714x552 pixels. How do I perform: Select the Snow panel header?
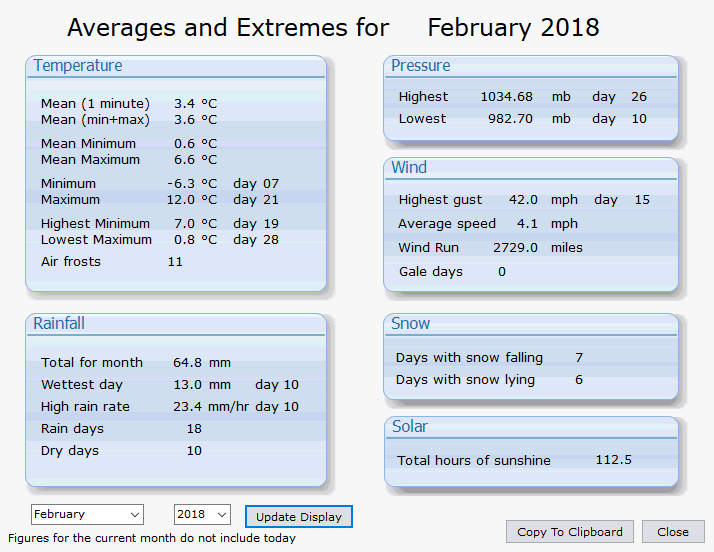[410, 323]
